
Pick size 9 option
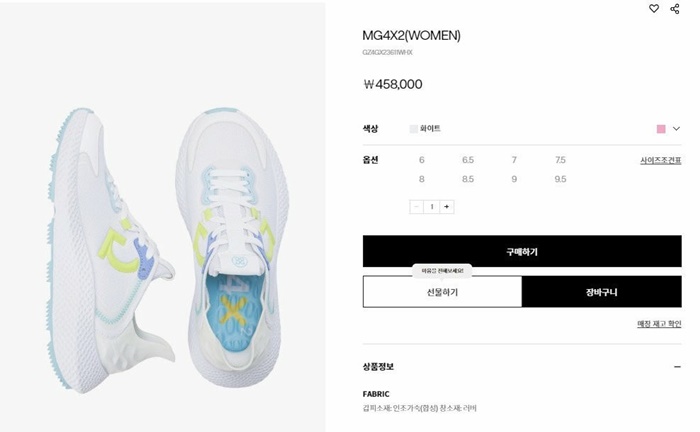(x=514, y=179)
